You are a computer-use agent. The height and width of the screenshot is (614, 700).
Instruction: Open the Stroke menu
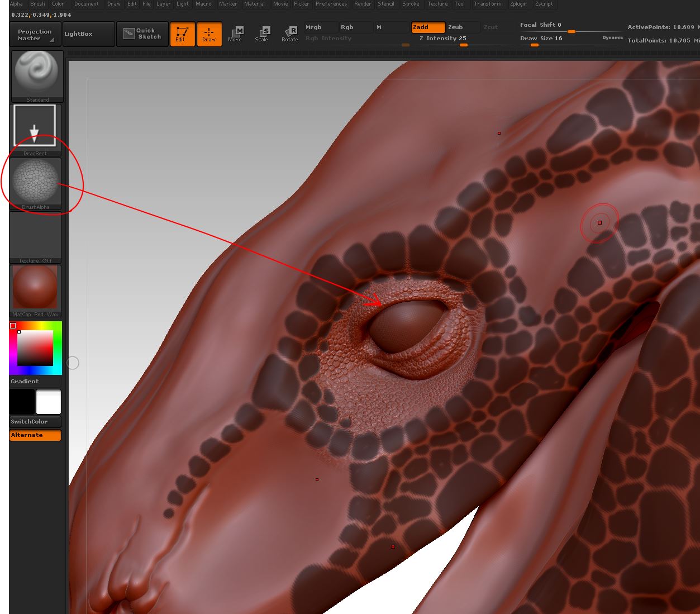pos(411,4)
